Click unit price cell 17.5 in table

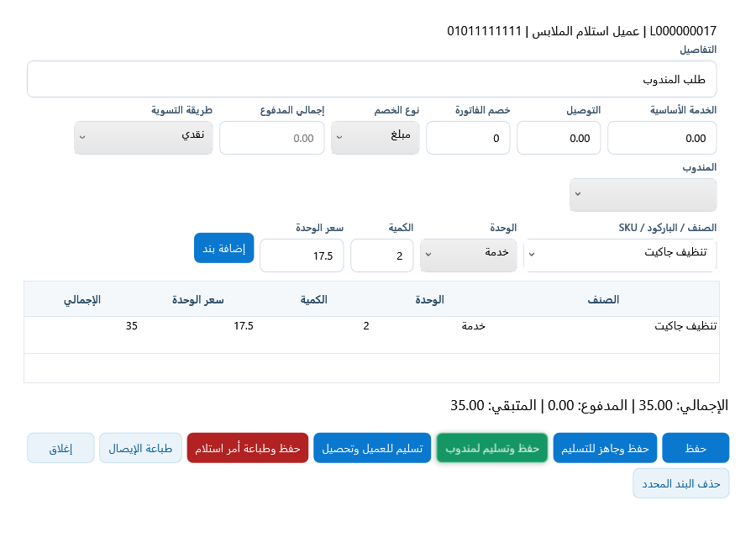coord(244,326)
